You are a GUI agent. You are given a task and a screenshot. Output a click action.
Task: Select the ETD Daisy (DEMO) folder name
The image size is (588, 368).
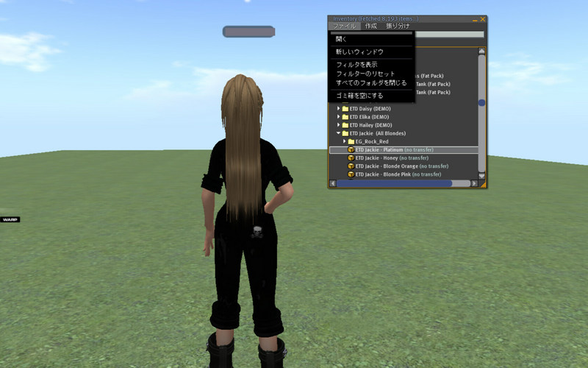click(x=370, y=108)
